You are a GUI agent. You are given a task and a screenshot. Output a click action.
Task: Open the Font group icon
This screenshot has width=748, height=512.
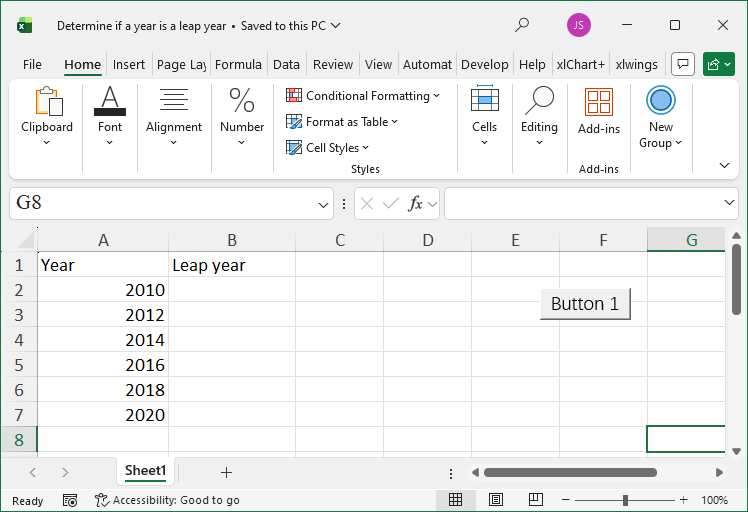[110, 116]
